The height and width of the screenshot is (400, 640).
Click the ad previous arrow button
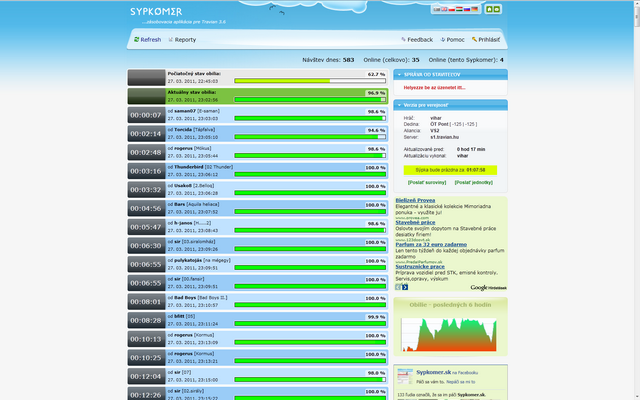click(398, 287)
